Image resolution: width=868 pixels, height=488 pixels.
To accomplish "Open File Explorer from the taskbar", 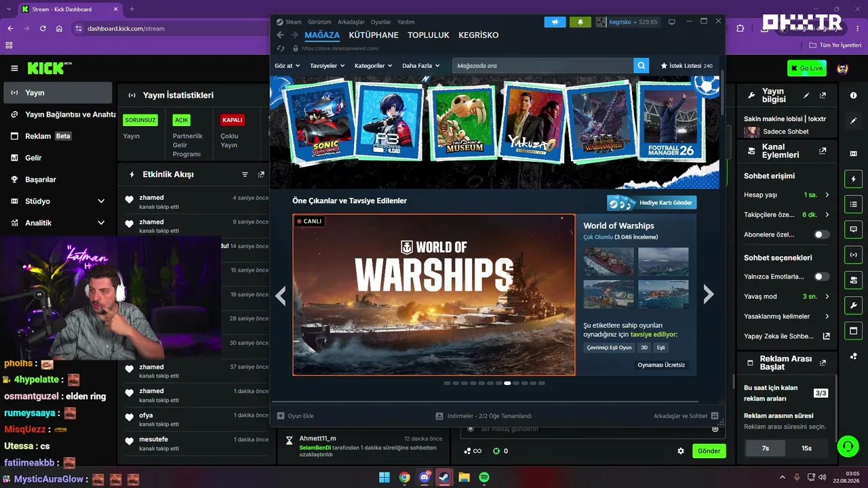I will click(x=464, y=477).
